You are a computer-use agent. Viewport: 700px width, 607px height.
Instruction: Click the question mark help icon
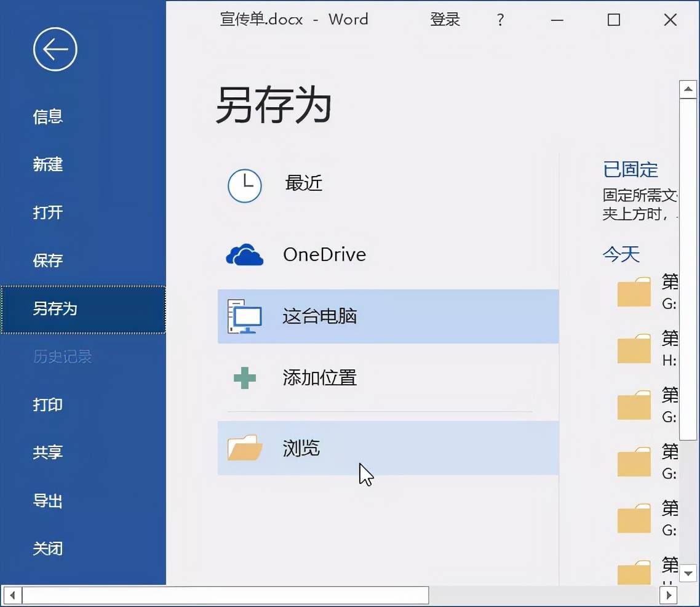501,20
